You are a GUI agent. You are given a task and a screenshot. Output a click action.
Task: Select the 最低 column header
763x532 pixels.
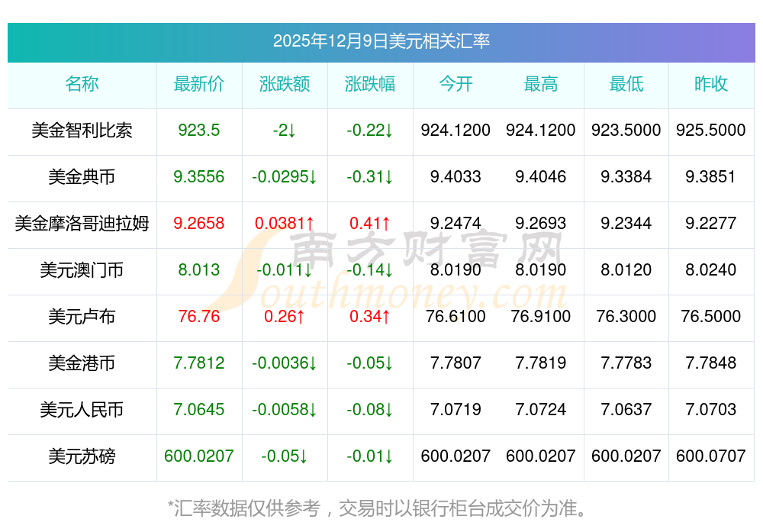(626, 84)
